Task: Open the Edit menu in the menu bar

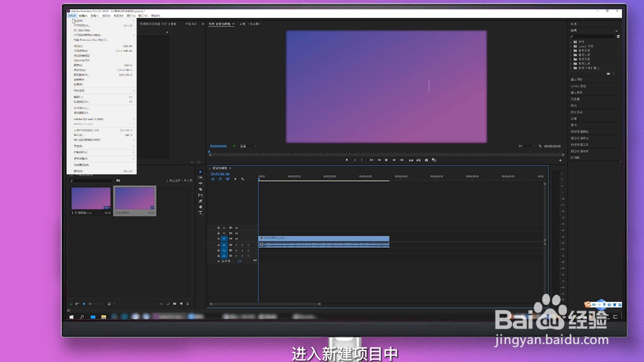Action: point(83,16)
